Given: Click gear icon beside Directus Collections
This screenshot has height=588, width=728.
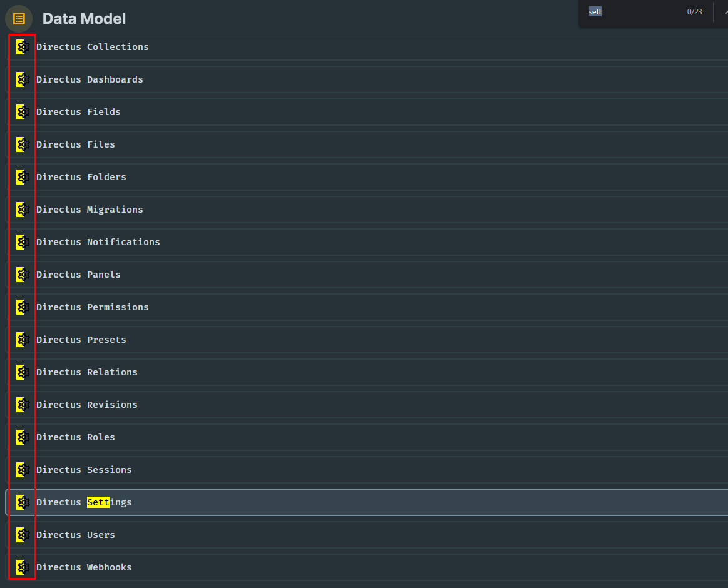Looking at the screenshot, I should click(23, 47).
